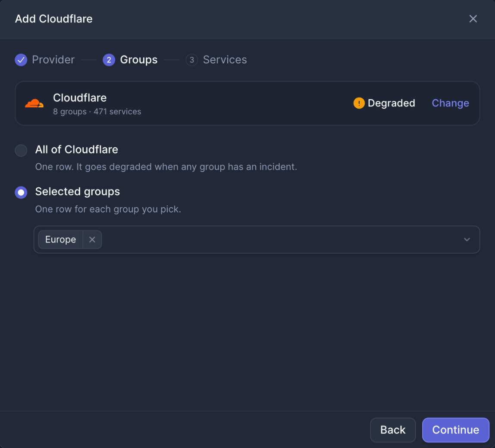Go to the Provider step
495x448 pixels.
[53, 59]
